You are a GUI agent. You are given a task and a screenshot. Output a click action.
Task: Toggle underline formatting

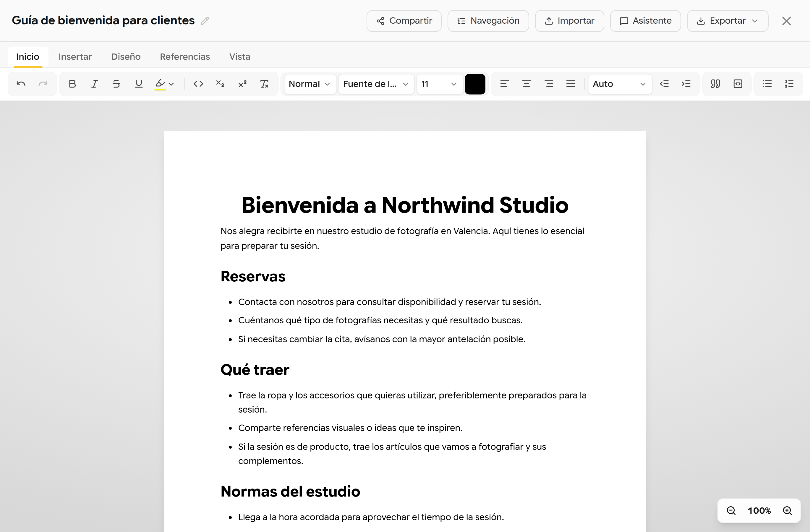139,84
